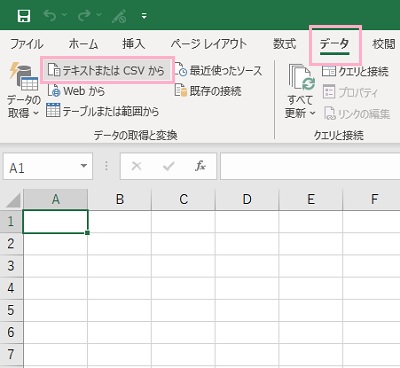Click 最近使ったソース button
The height and width of the screenshot is (368, 400).
tap(219, 70)
